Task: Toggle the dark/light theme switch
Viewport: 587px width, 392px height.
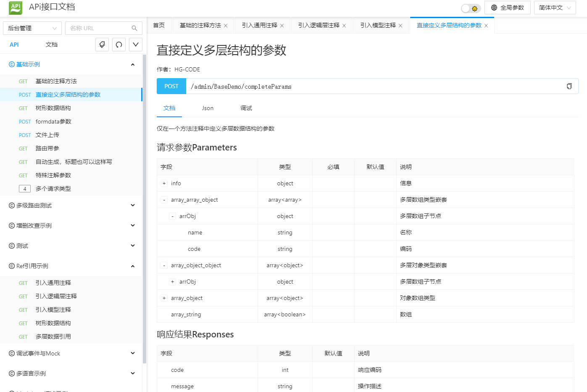Action: click(471, 8)
